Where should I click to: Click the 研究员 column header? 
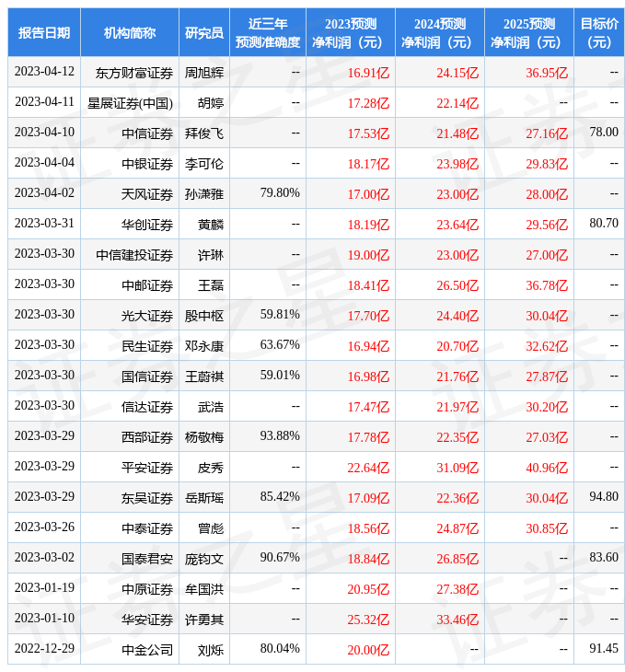204,32
